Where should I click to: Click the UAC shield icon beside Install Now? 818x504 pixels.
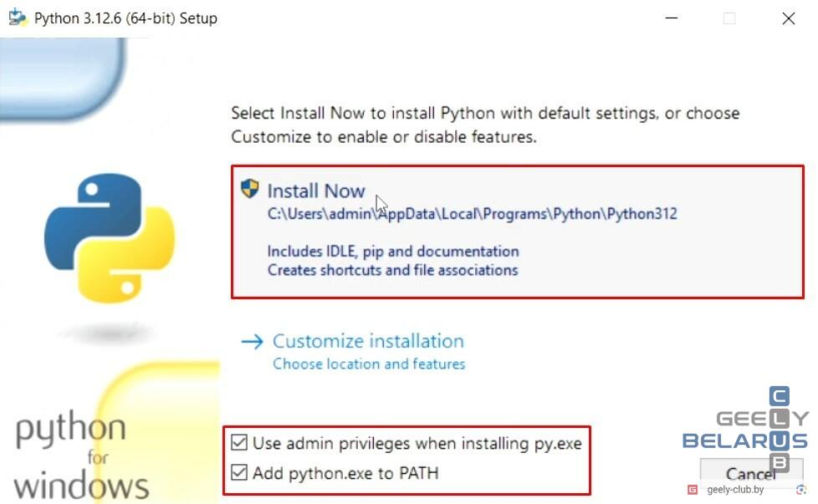coord(250,188)
